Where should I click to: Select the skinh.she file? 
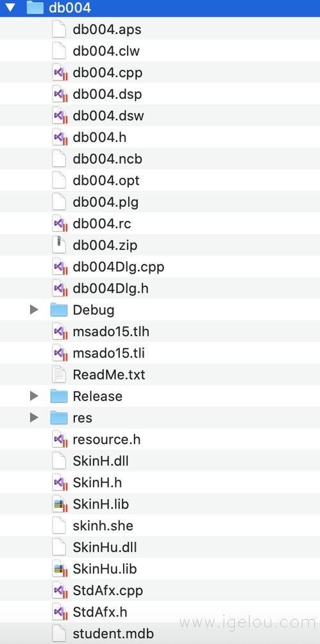coord(160,526)
